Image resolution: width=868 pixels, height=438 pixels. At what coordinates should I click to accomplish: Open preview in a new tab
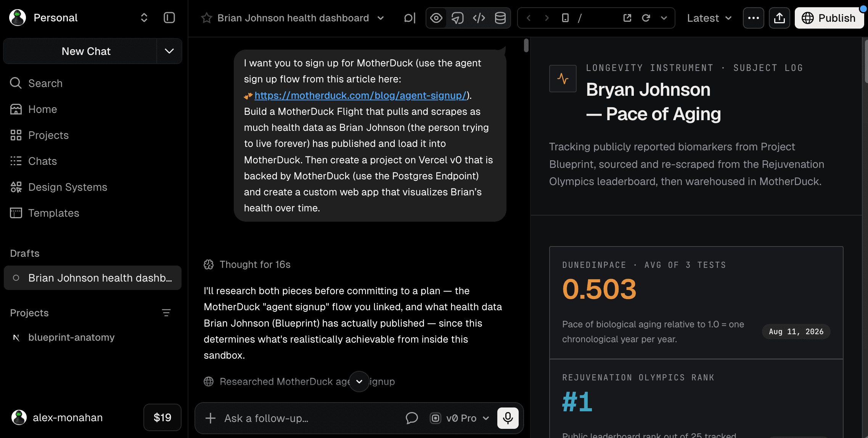pyautogui.click(x=627, y=18)
